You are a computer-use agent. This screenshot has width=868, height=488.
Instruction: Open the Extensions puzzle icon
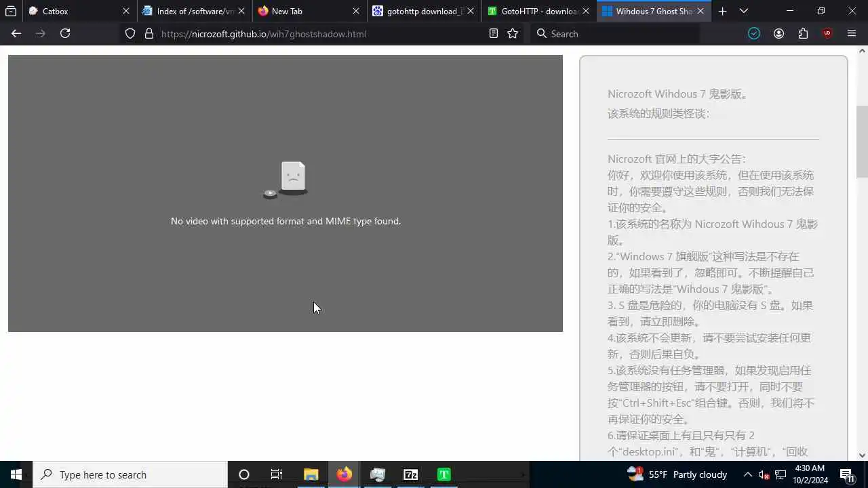(x=803, y=33)
